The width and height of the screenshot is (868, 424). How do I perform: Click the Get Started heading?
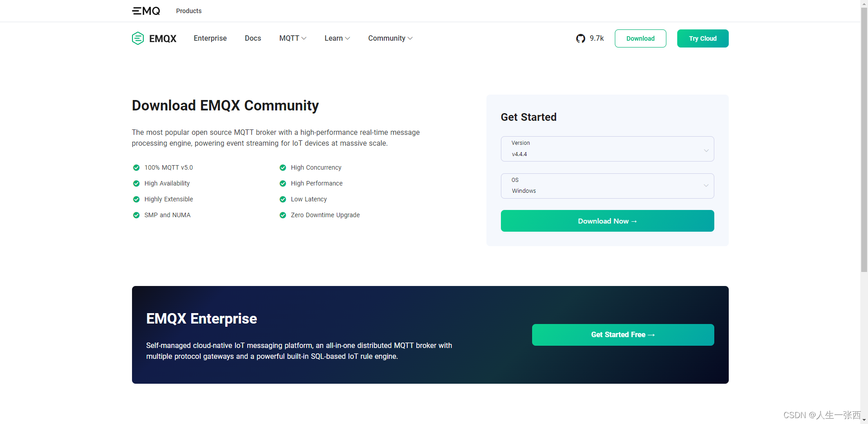528,117
